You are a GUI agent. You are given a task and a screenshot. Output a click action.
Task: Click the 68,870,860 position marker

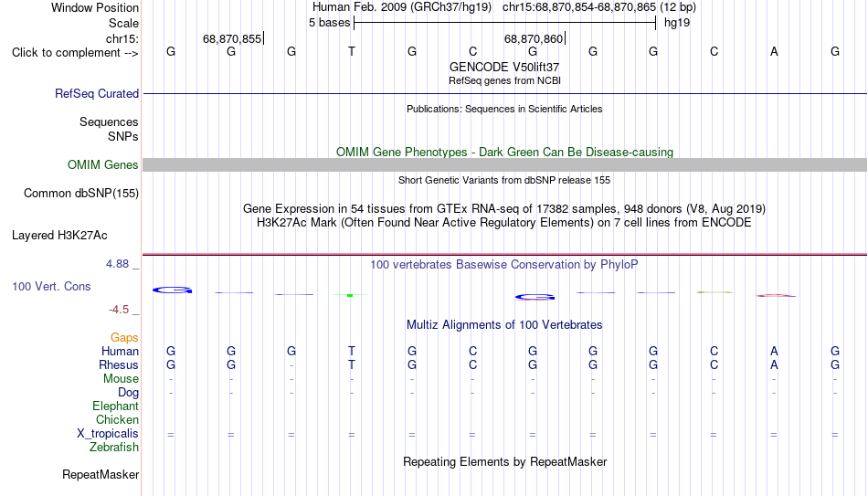(x=535, y=38)
